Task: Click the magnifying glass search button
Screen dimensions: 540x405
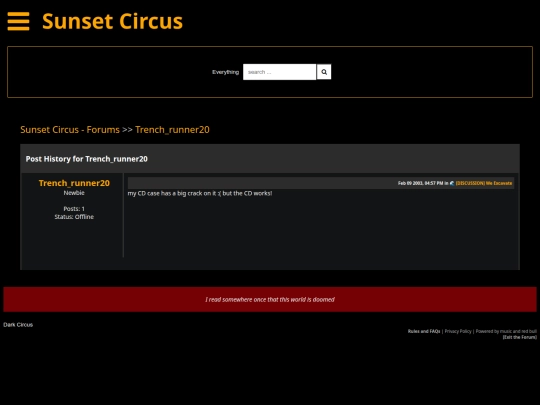Action: click(x=324, y=72)
